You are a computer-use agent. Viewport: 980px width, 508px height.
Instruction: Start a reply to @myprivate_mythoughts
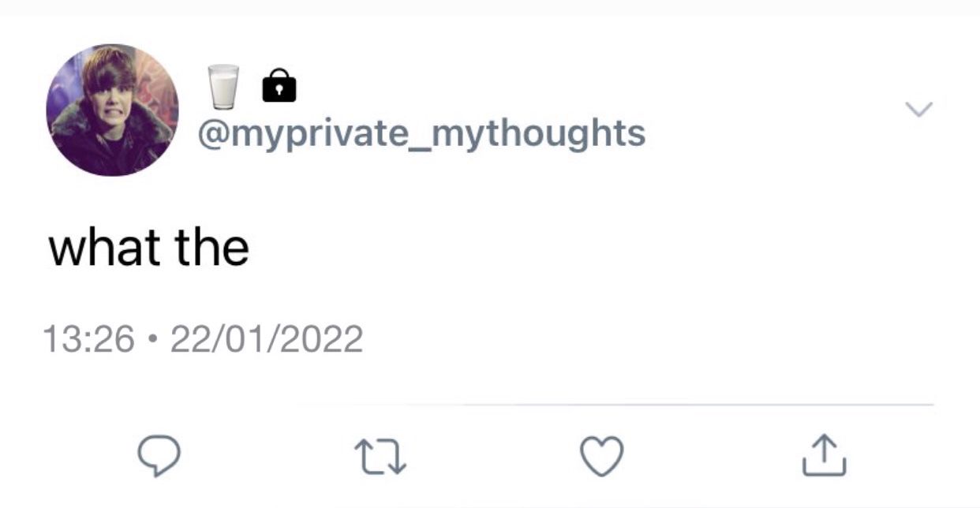click(159, 457)
